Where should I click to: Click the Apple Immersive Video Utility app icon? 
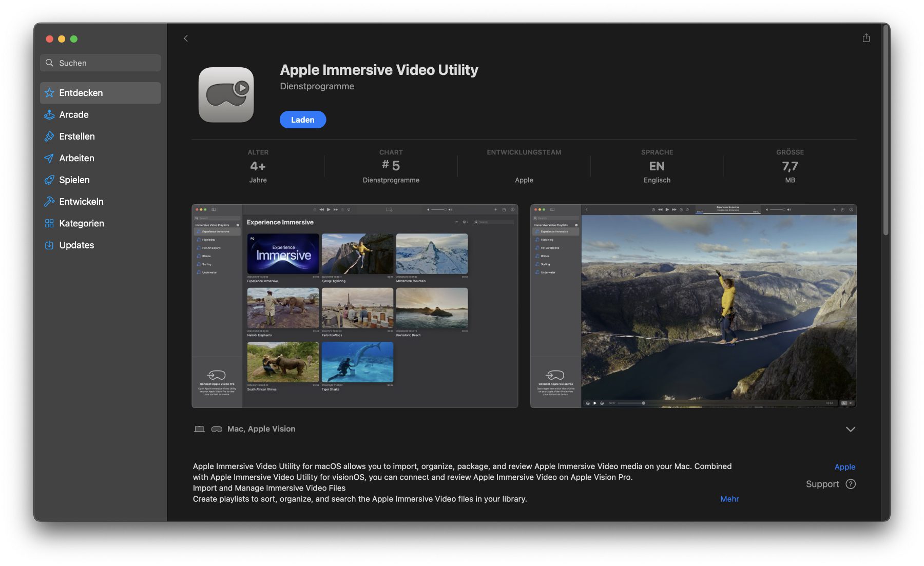(226, 95)
